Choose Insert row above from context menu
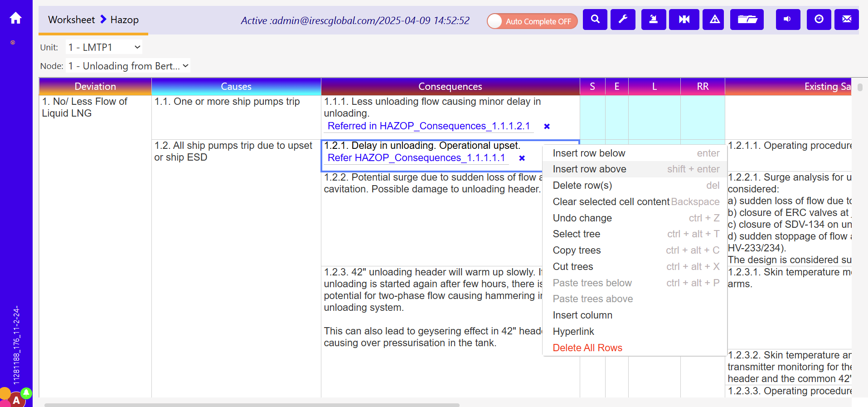The height and width of the screenshot is (407, 868). click(589, 169)
